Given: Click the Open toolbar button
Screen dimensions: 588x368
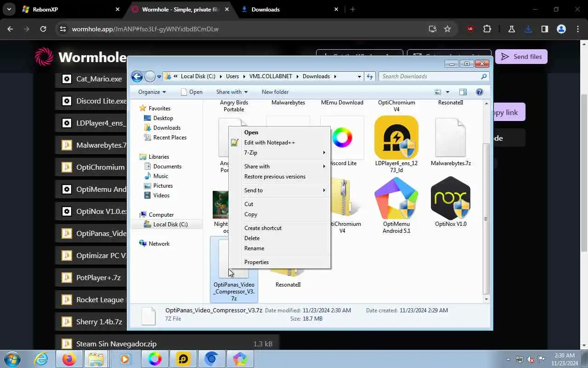Looking at the screenshot, I should click(x=192, y=92).
